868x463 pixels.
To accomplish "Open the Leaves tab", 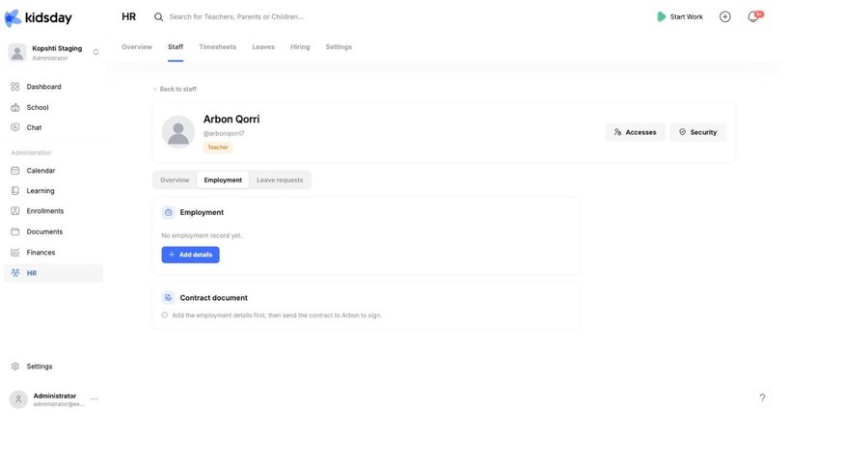I will pyautogui.click(x=263, y=47).
